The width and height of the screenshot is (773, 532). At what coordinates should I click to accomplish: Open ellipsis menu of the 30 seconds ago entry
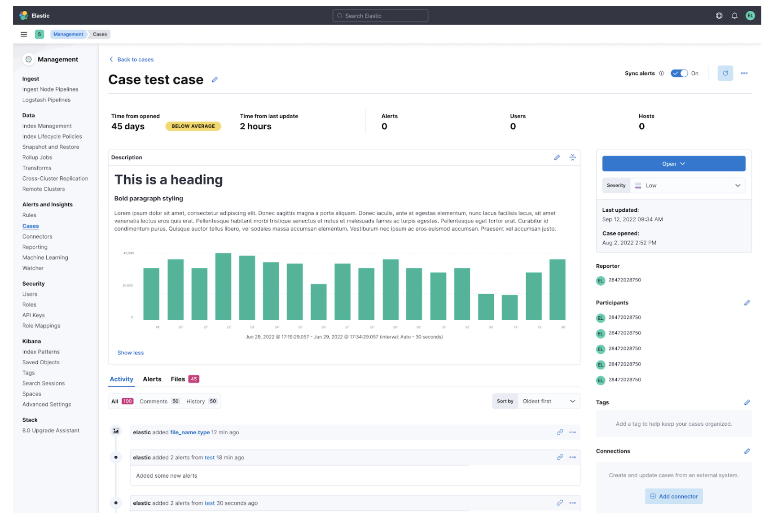coord(572,503)
